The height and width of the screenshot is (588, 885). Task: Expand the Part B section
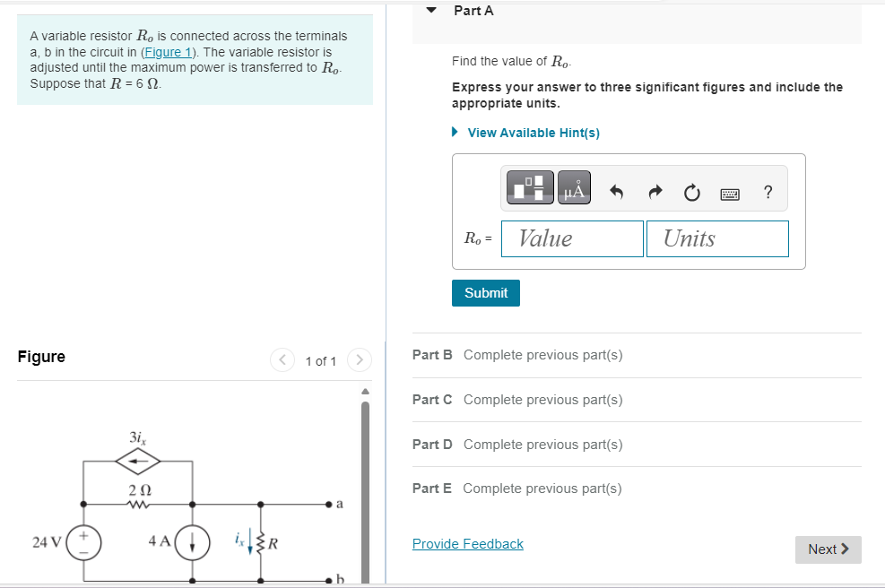click(x=432, y=355)
